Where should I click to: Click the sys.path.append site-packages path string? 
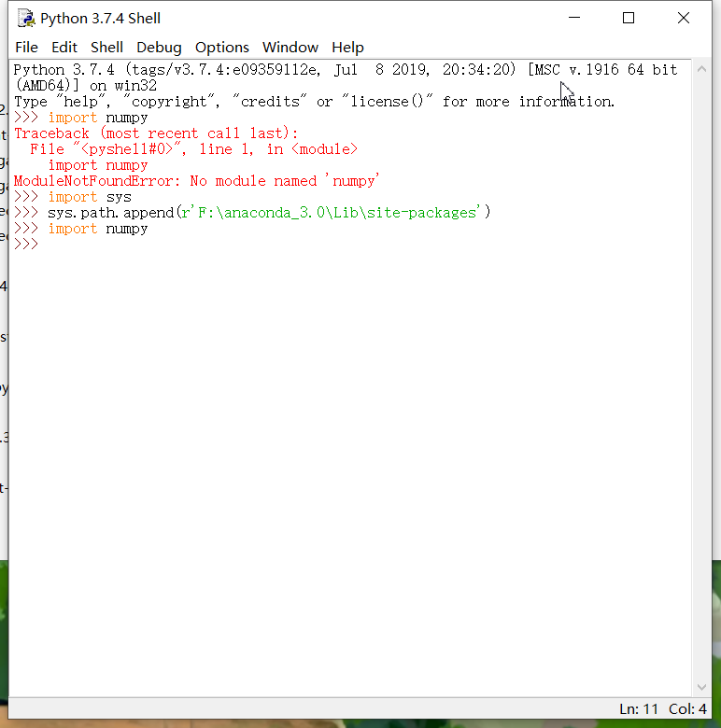point(332,213)
